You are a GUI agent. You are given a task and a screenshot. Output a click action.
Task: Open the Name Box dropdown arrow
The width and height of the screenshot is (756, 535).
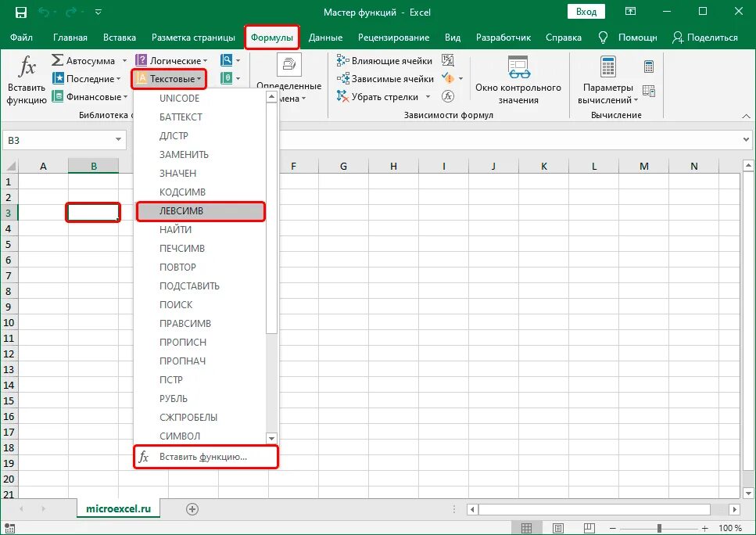(118, 140)
